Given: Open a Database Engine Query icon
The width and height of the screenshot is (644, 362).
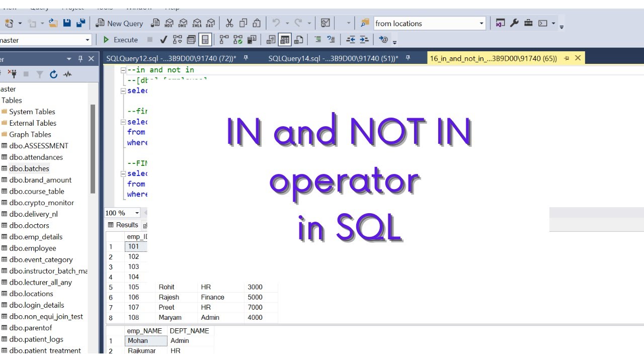Looking at the screenshot, I should coord(155,23).
